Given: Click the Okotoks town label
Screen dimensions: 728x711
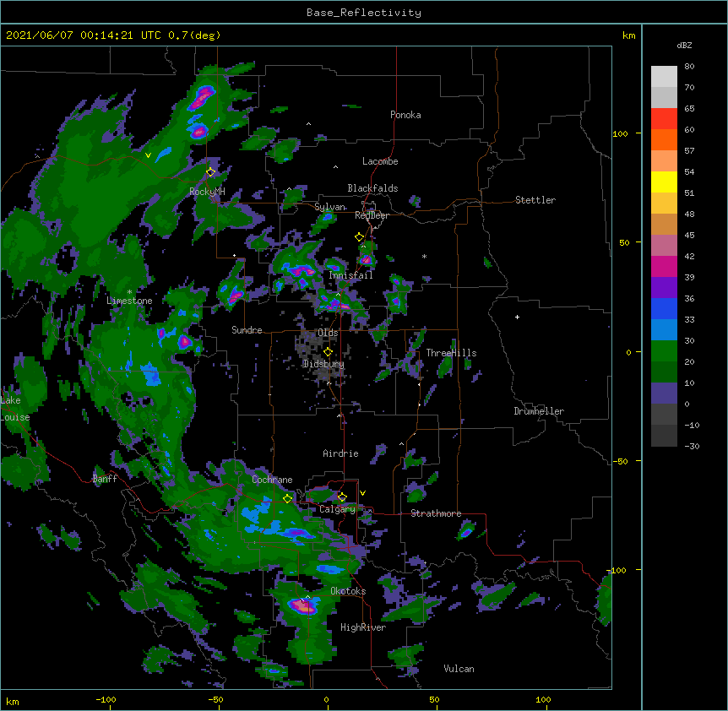Looking at the screenshot, I should 348,591.
